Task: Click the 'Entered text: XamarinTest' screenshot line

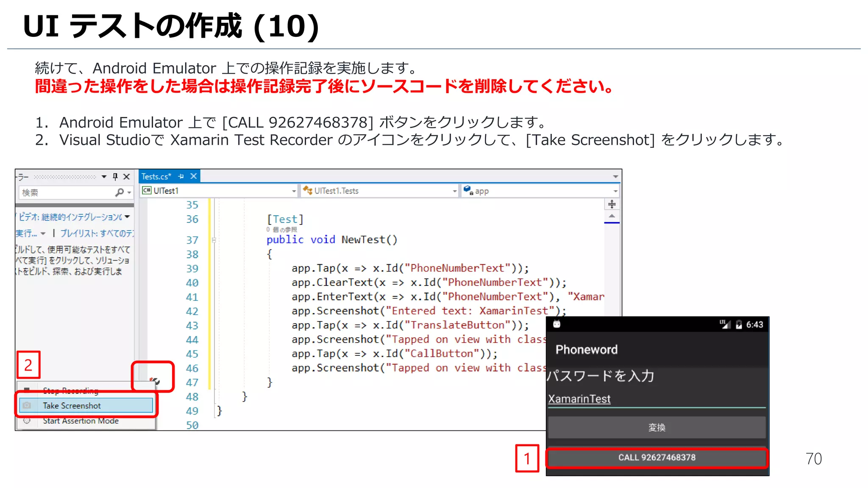Action: click(429, 311)
